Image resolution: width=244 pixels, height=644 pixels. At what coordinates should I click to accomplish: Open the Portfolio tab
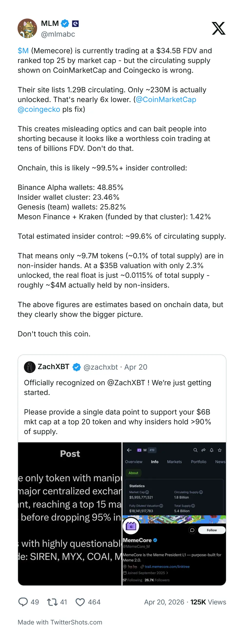(199, 462)
